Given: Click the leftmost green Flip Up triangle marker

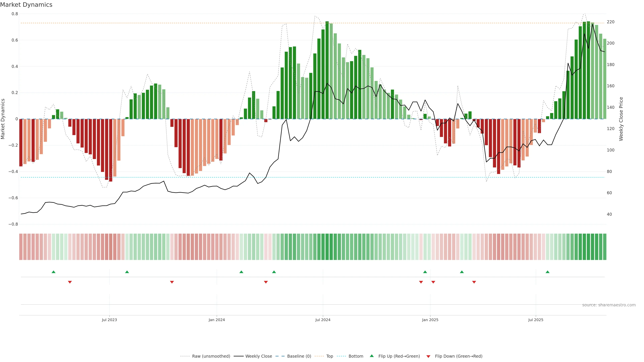Looking at the screenshot, I should 53,272.
